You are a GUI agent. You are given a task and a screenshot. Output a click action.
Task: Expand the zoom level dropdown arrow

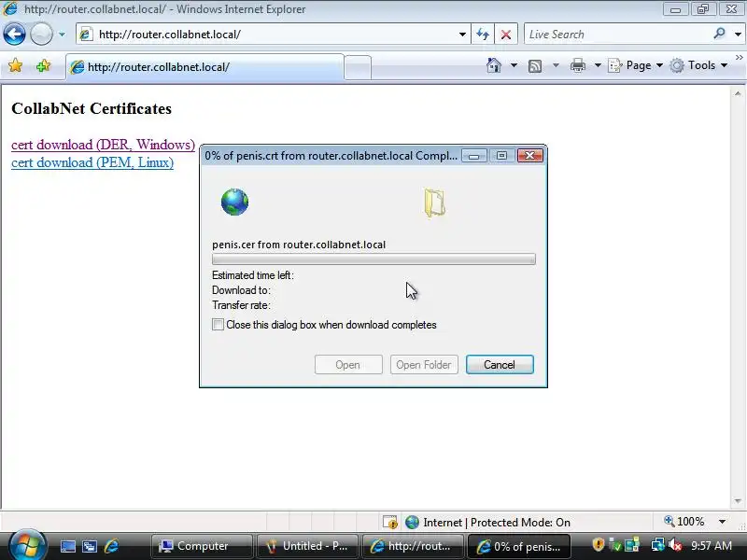(x=722, y=522)
